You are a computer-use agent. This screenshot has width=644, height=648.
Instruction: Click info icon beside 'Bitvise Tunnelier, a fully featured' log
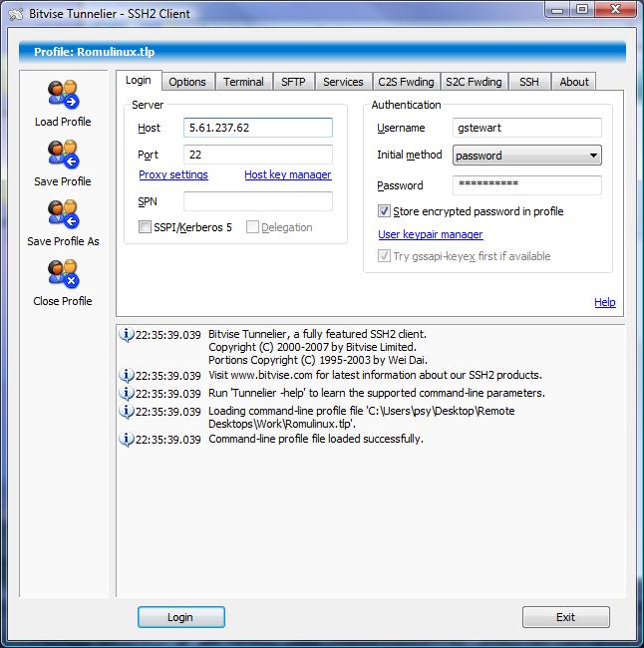(x=126, y=334)
